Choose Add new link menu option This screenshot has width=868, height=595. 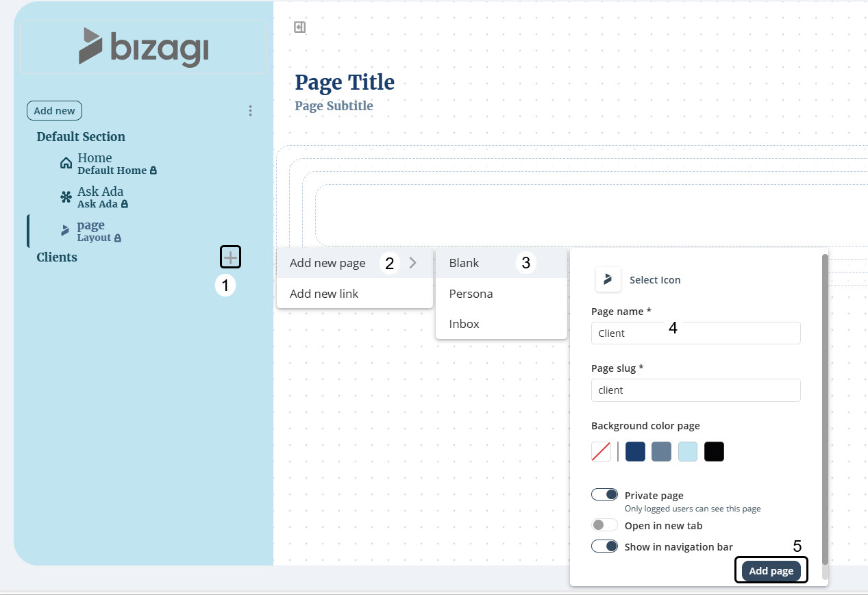point(324,294)
